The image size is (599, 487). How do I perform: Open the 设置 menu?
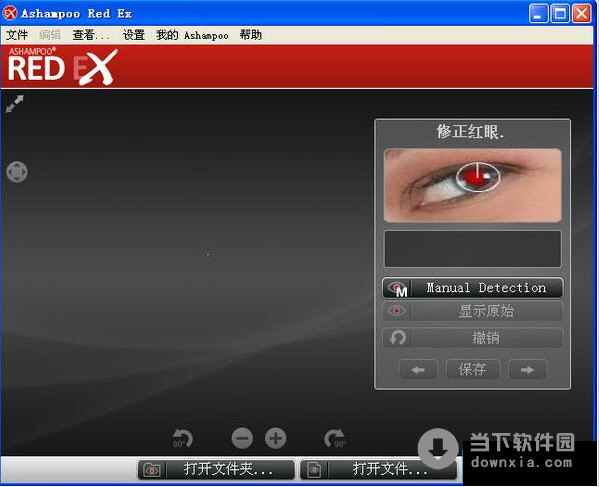click(x=134, y=35)
